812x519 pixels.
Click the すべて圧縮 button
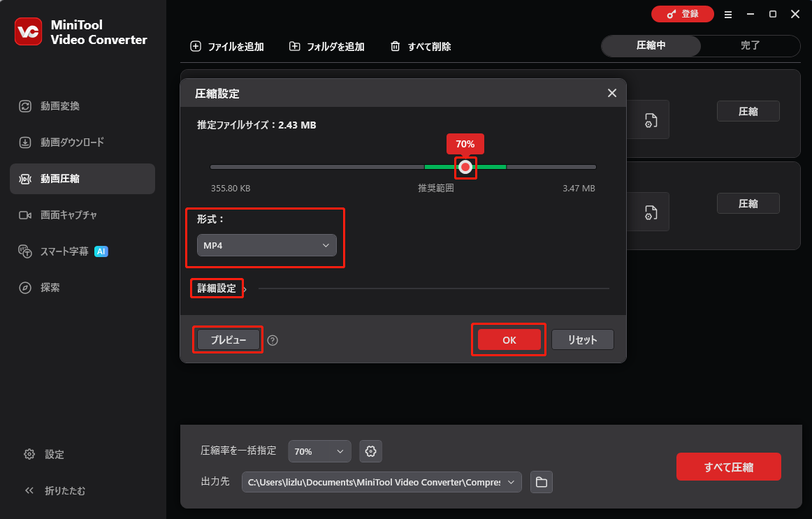coord(728,467)
